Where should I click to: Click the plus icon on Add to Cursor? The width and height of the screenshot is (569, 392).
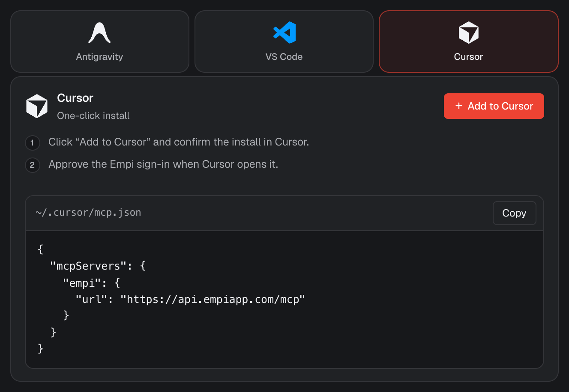pos(459,106)
